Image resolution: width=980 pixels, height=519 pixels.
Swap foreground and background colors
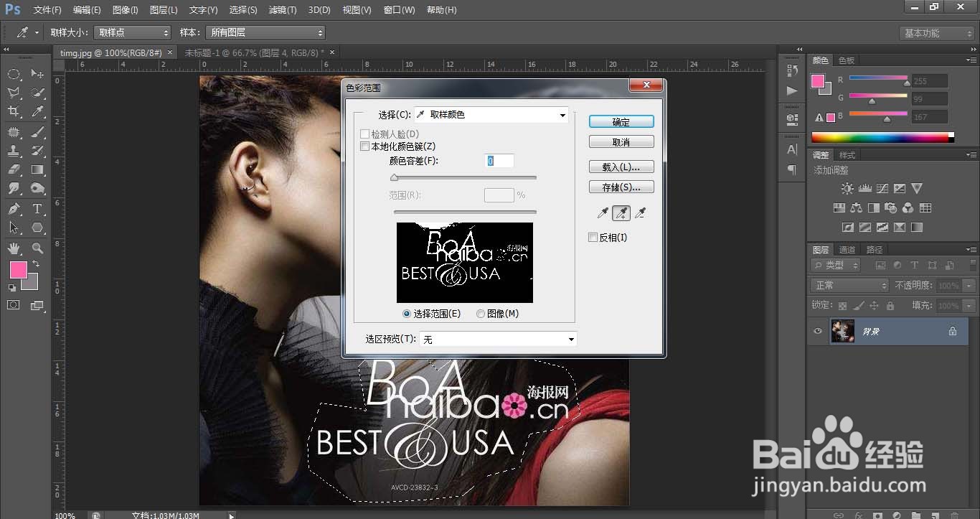point(36,264)
